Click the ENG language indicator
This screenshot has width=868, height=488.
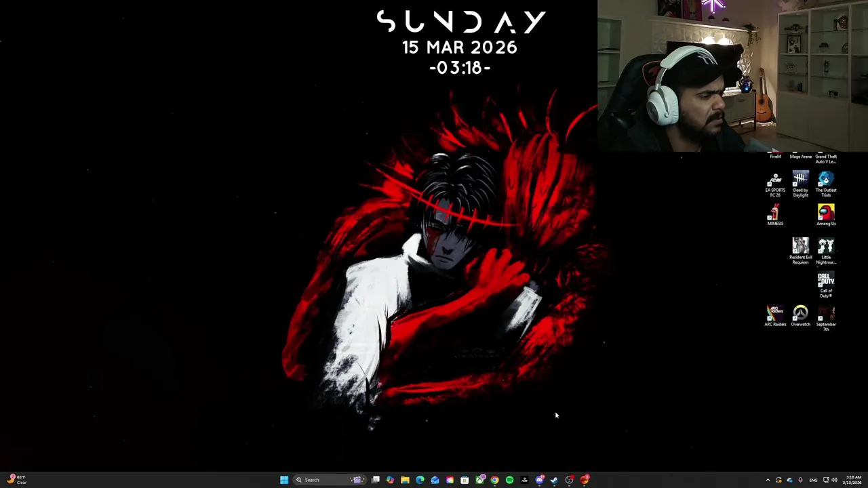coord(813,480)
